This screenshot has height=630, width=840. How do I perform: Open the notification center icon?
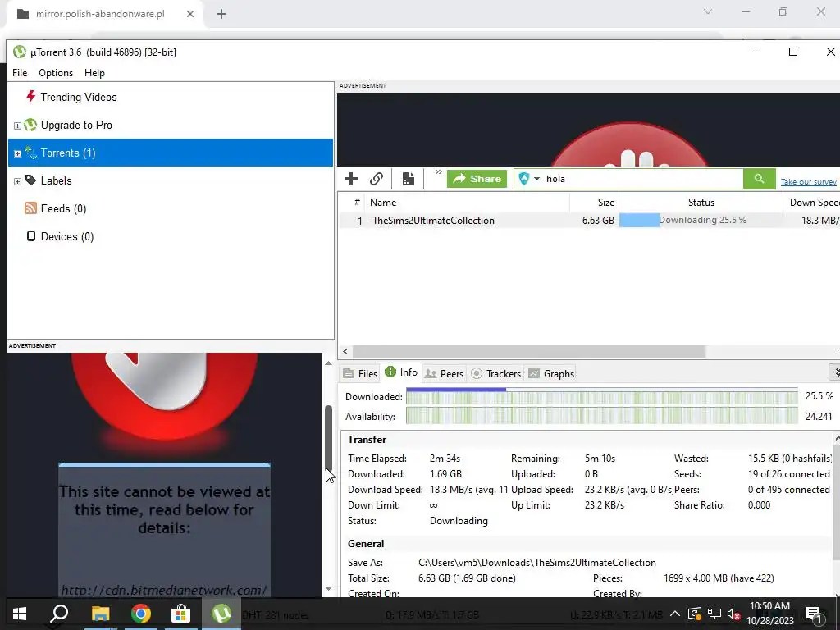[815, 614]
